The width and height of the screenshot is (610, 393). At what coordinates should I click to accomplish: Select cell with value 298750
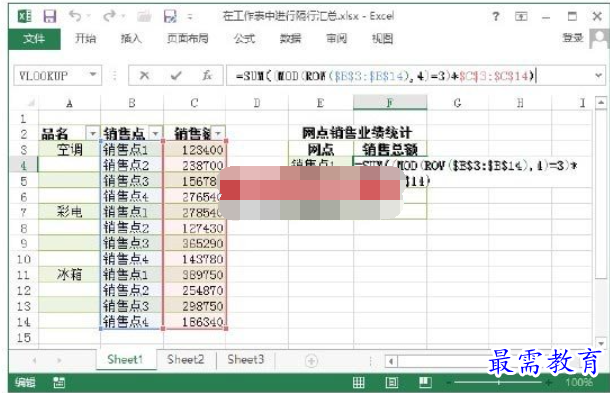click(x=195, y=306)
